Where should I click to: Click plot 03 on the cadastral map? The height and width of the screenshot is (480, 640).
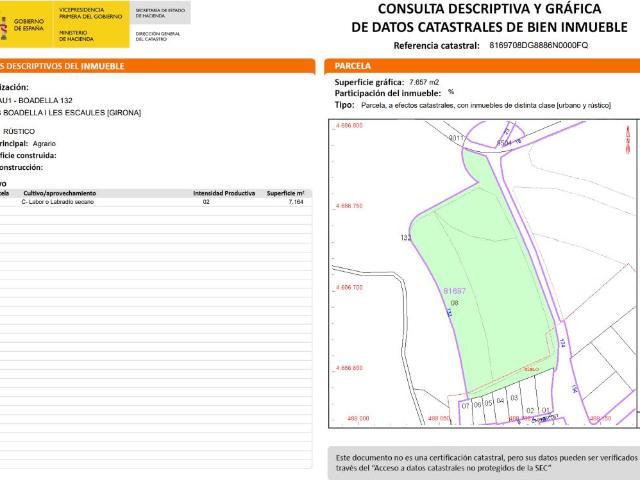pos(513,397)
